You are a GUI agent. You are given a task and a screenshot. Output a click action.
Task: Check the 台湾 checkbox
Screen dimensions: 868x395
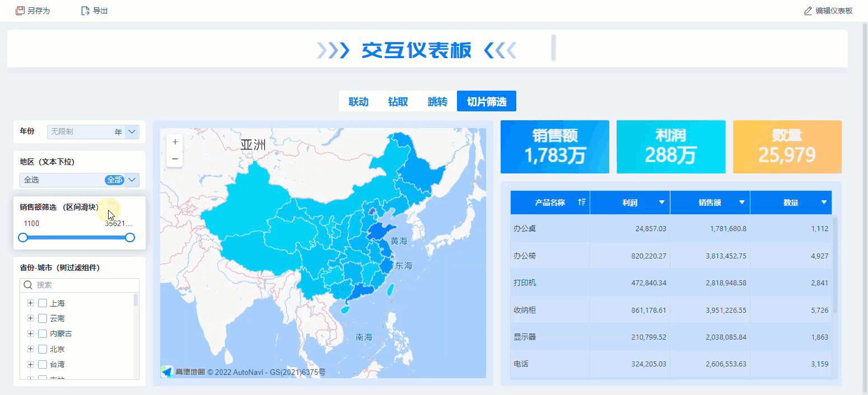pos(42,364)
